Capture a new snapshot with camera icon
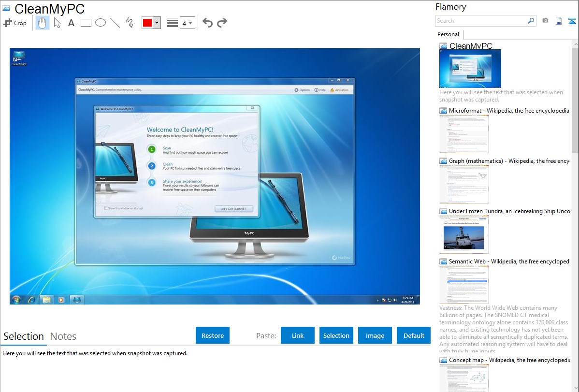 click(x=545, y=21)
